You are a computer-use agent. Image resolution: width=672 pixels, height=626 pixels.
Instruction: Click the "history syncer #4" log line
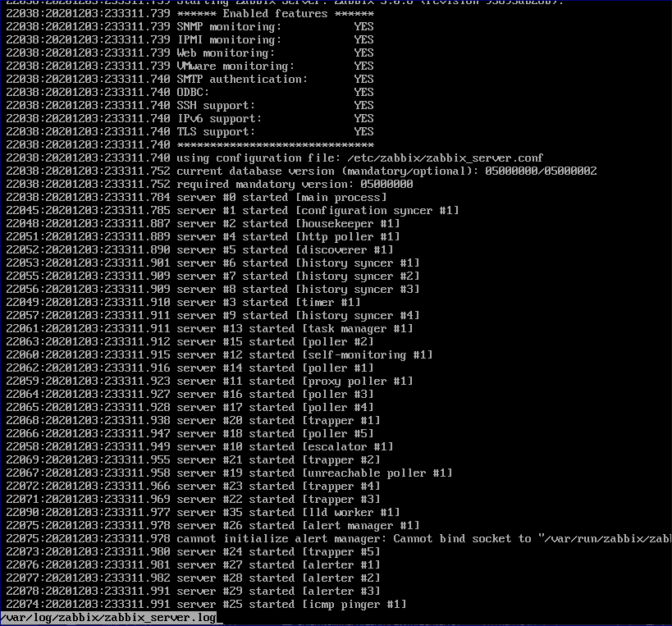tap(213, 315)
